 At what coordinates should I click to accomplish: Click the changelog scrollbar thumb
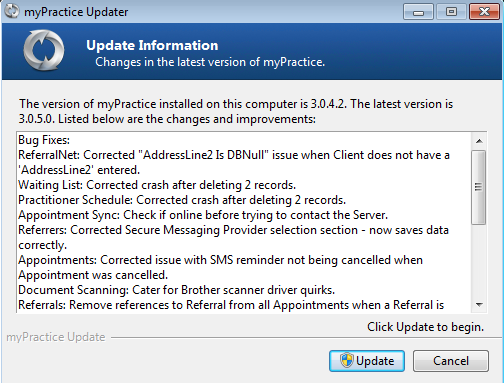click(x=479, y=187)
